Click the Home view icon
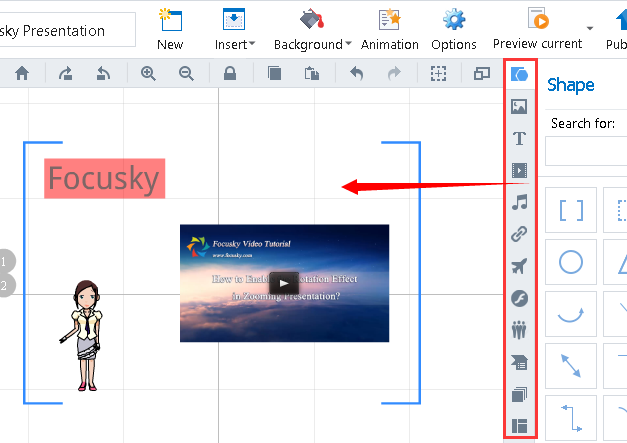627x443 pixels. (22, 74)
